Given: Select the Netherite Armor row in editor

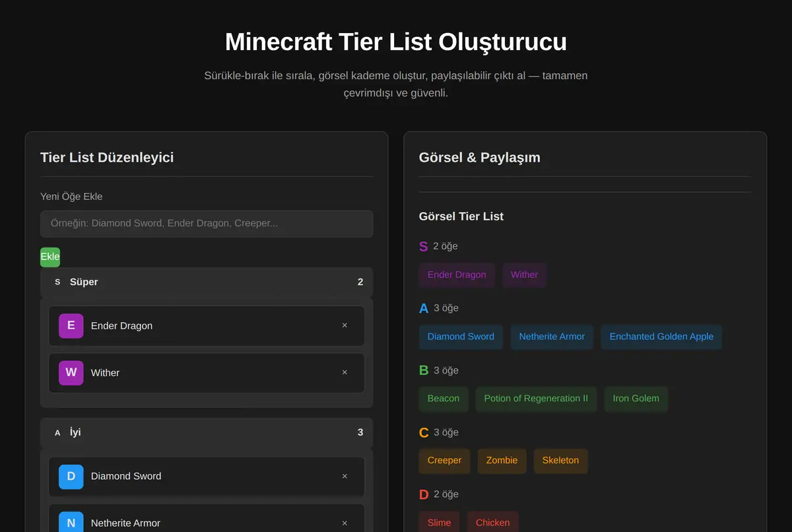Looking at the screenshot, I should pos(207,518).
